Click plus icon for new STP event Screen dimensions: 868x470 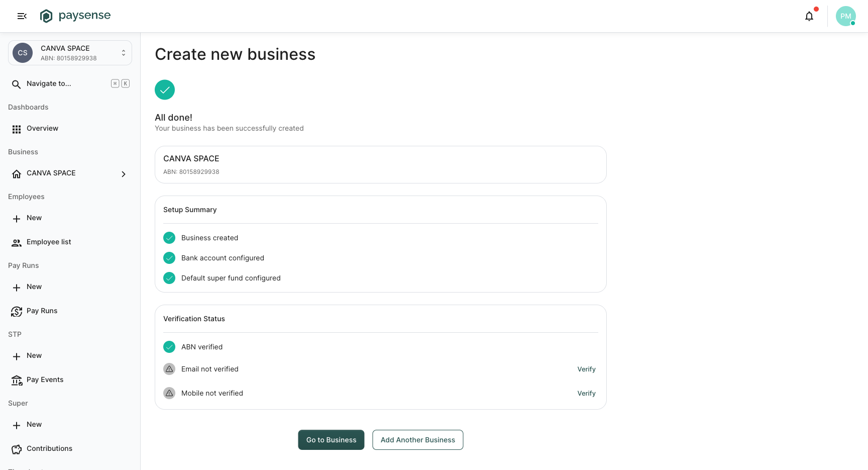[x=17, y=356]
